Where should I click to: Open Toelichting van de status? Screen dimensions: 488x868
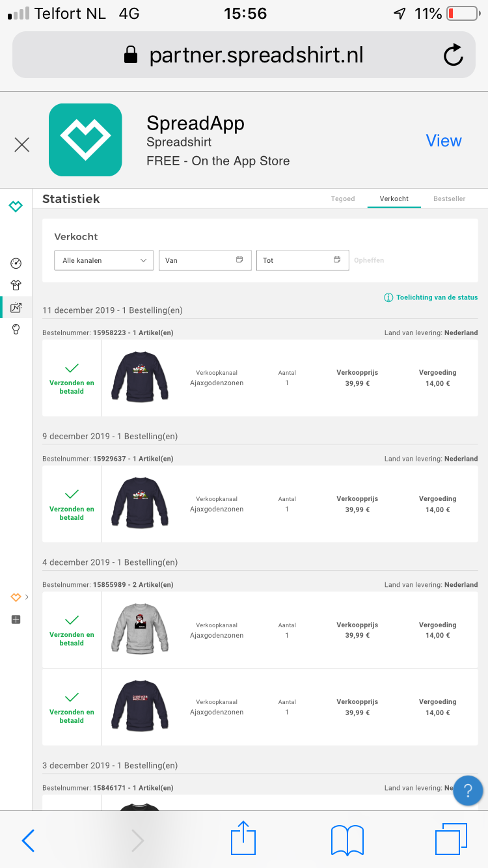coord(437,297)
